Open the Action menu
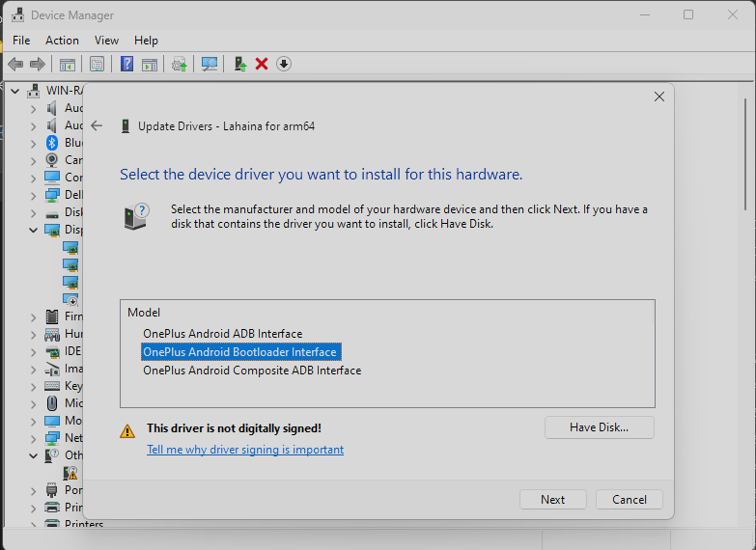 [x=62, y=41]
